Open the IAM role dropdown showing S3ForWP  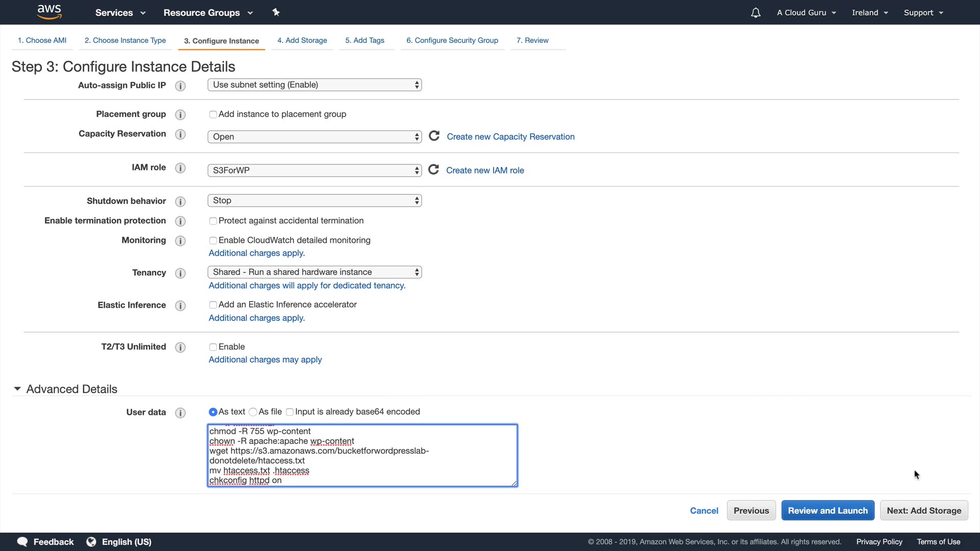coord(314,170)
